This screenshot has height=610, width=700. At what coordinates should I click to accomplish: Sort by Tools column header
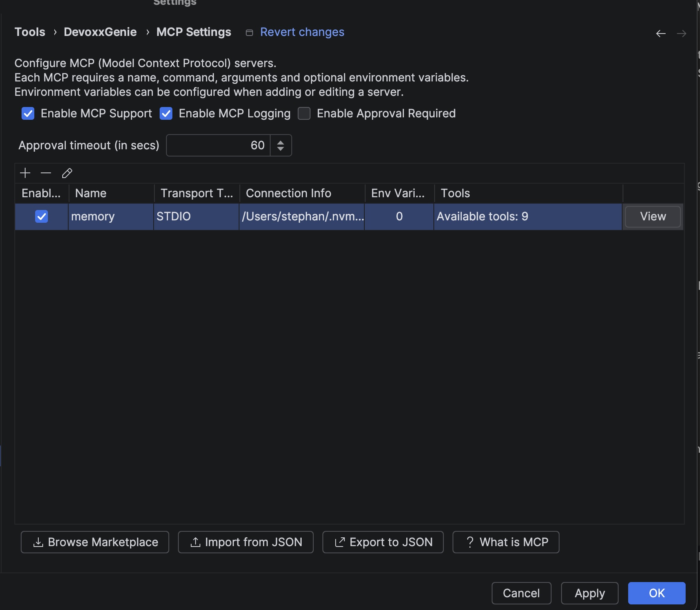(528, 193)
